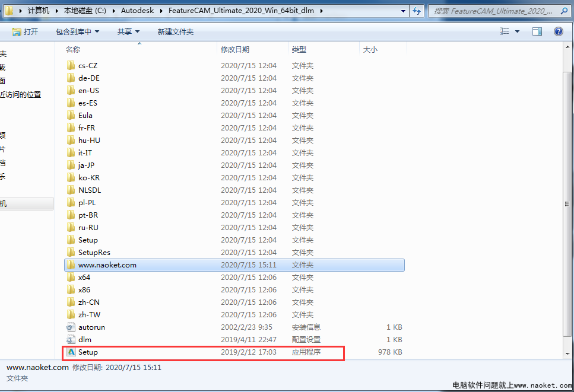The height and width of the screenshot is (392, 574).
Task: Toggle the preview pane icon
Action: click(x=537, y=31)
